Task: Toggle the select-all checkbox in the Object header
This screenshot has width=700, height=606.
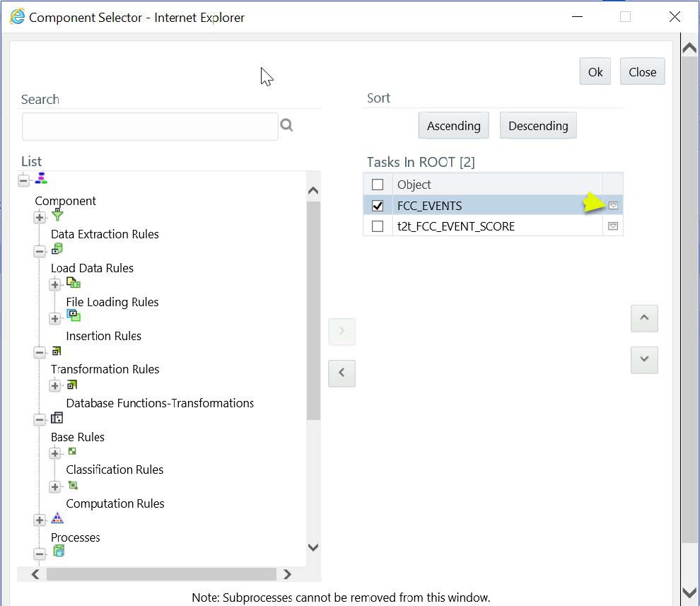Action: click(378, 184)
